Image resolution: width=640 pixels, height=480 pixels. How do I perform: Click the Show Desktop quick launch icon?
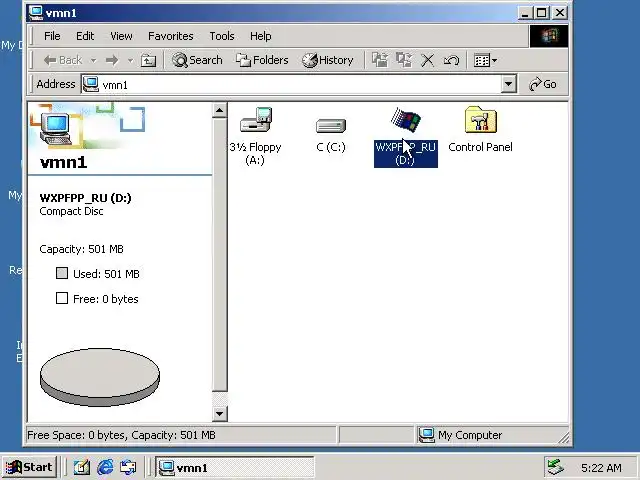(82, 467)
